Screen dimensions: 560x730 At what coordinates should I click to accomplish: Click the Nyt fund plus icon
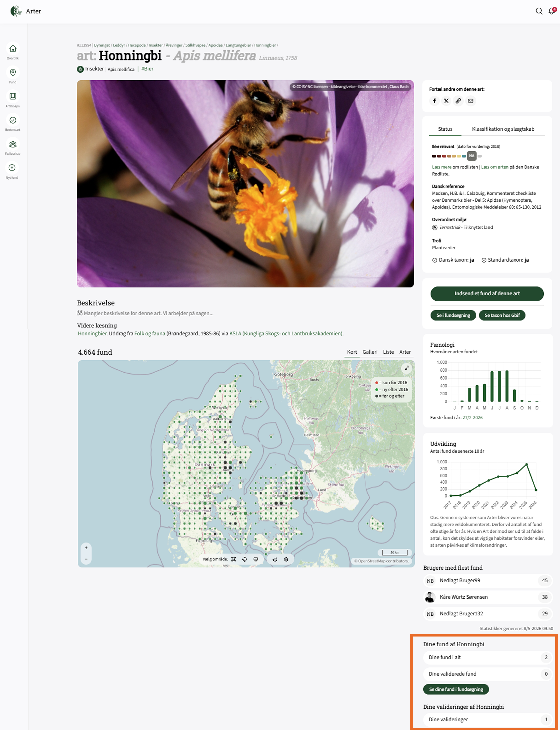click(12, 168)
